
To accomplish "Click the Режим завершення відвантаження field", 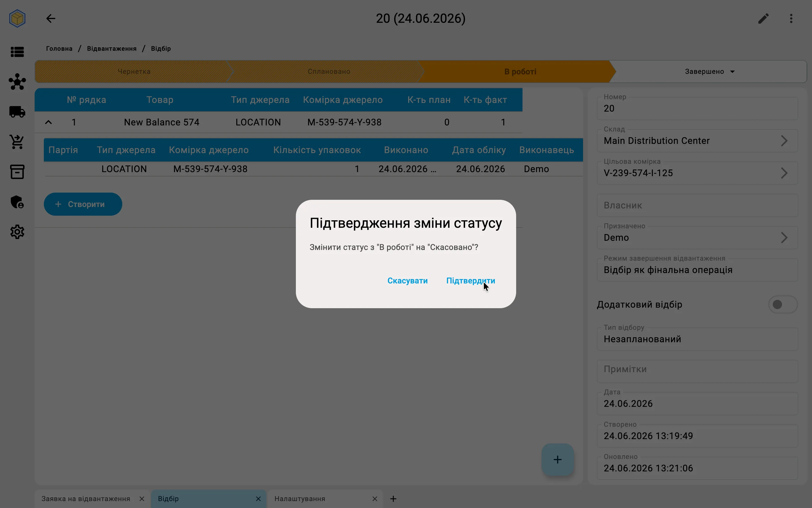I will coord(697,270).
